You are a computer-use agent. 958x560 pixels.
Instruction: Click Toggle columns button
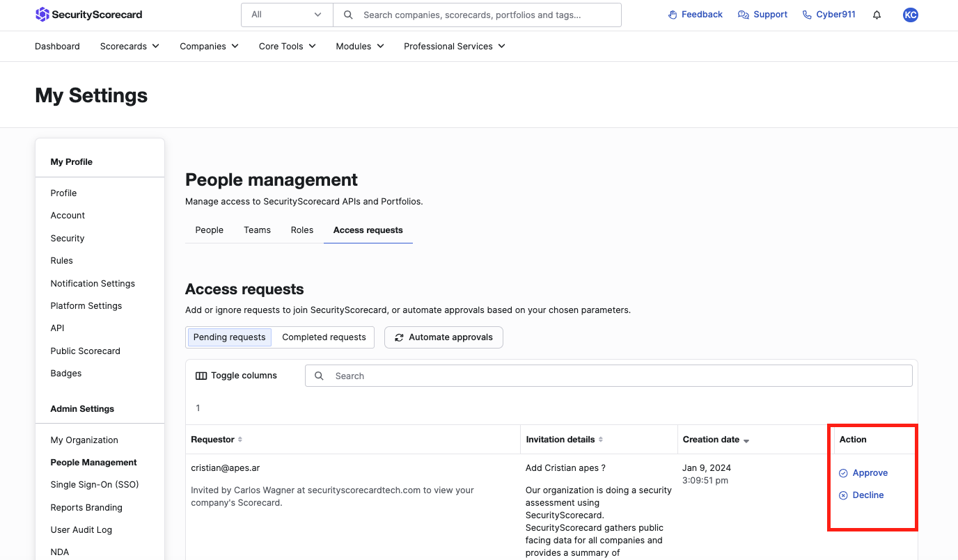tap(236, 376)
